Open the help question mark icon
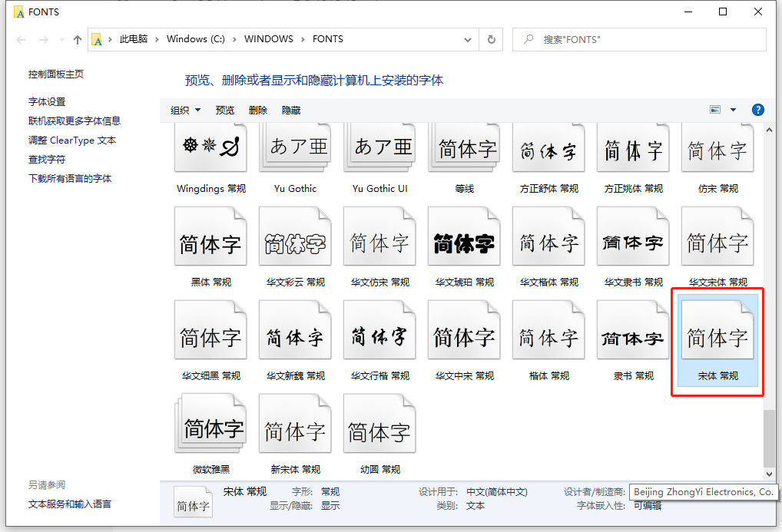Viewport: 782px width, 532px height. pyautogui.click(x=757, y=110)
